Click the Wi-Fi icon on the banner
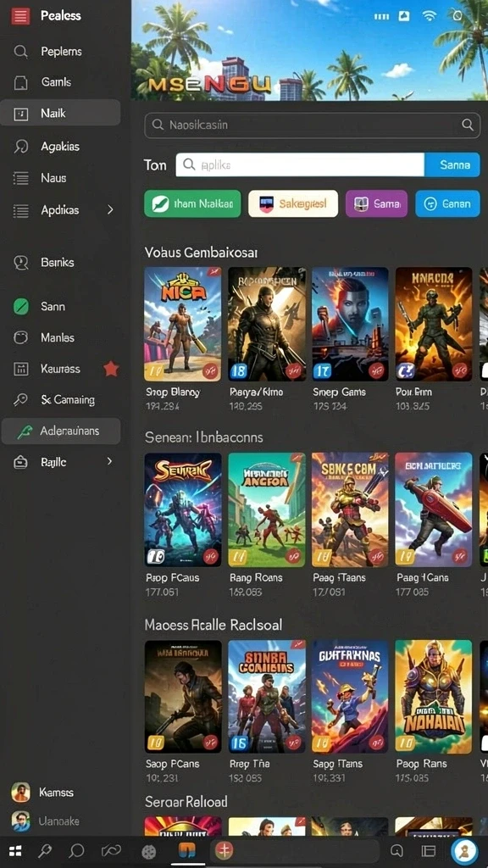Screen dimensions: 488x868 [429, 16]
